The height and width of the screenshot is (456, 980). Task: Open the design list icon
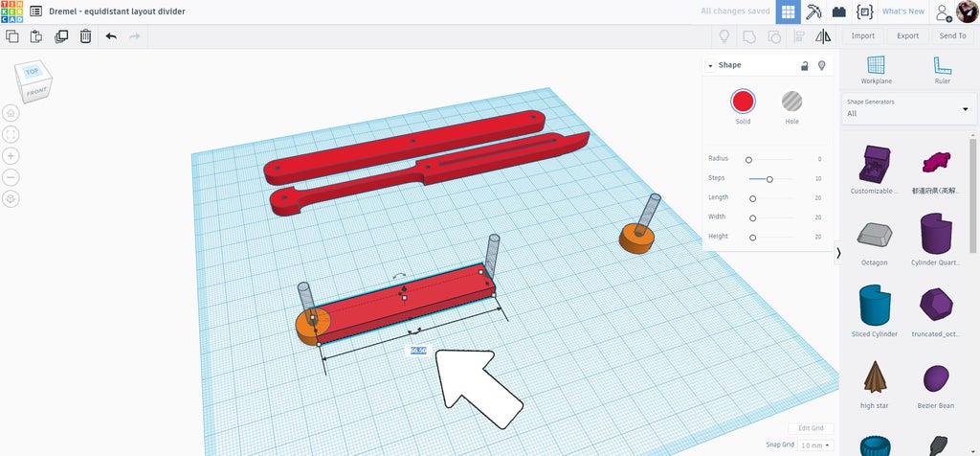point(36,11)
